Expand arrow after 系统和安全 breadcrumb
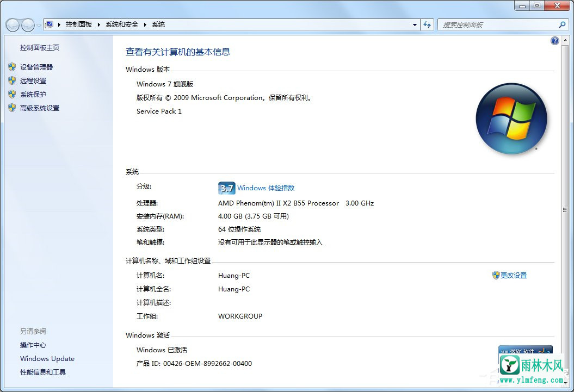574x392 pixels. tap(145, 24)
